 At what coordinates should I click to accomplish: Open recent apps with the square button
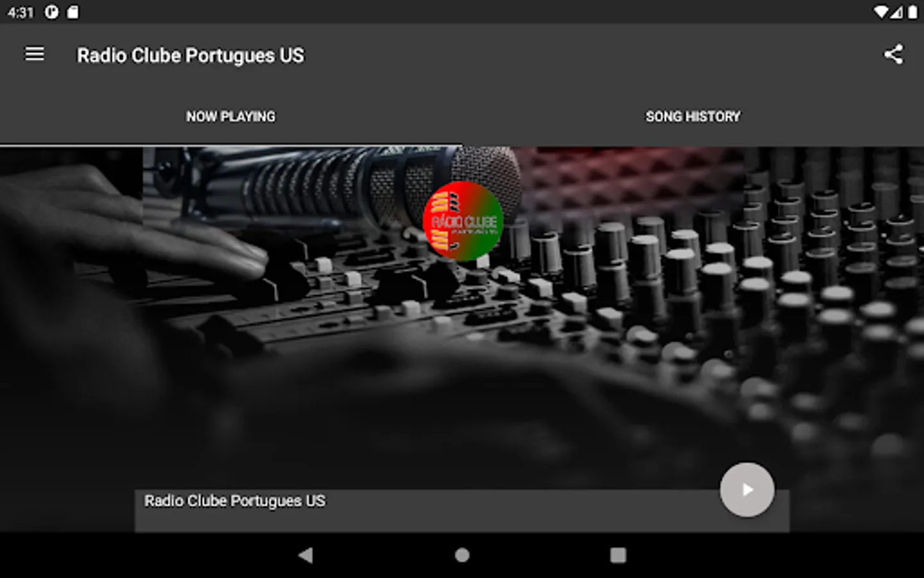[x=618, y=555]
